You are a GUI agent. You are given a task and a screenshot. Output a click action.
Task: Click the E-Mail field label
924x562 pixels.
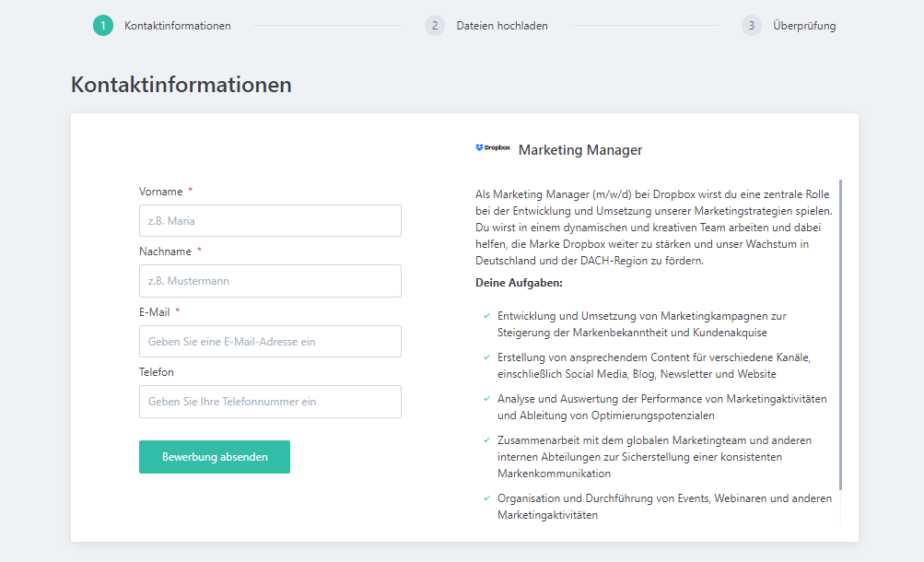coord(155,312)
